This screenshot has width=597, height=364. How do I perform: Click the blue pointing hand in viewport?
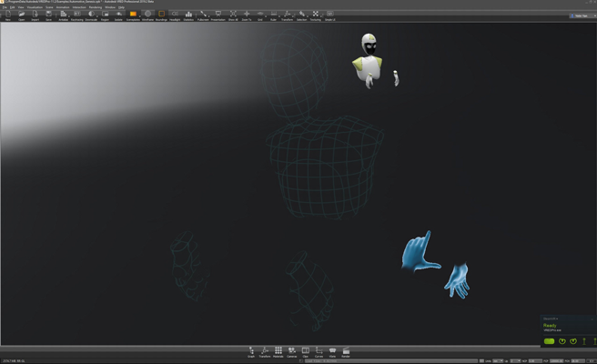420,252
